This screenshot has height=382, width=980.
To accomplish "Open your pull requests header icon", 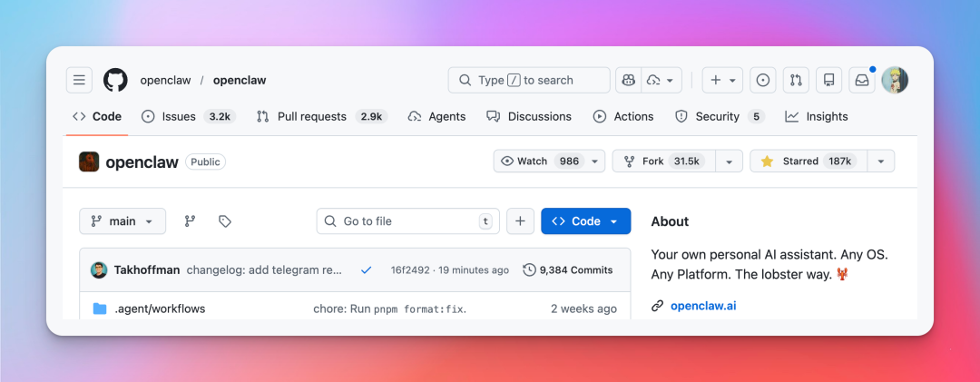I will (x=797, y=80).
